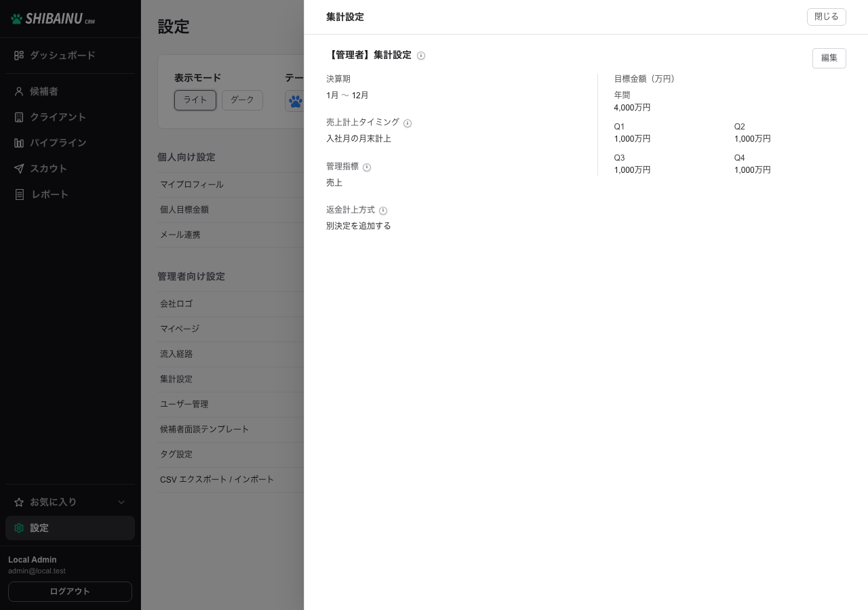This screenshot has height=610, width=868.
Task: Select the blue paw theme icon
Action: 295,101
